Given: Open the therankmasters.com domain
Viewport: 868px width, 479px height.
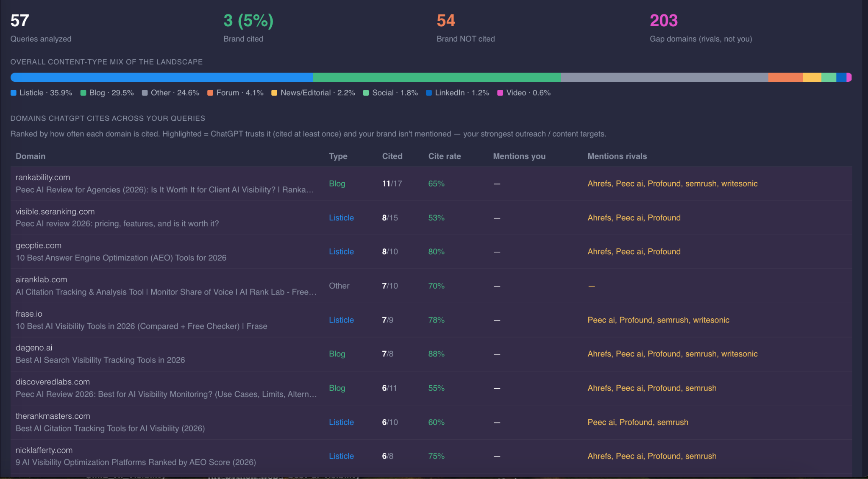Looking at the screenshot, I should click(53, 416).
